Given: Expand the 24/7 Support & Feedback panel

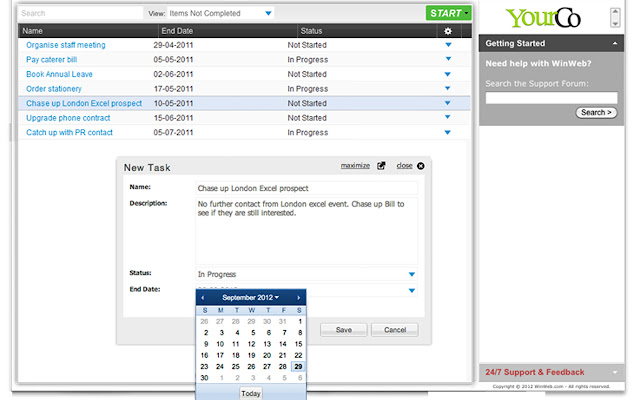Looking at the screenshot, I should 615,372.
